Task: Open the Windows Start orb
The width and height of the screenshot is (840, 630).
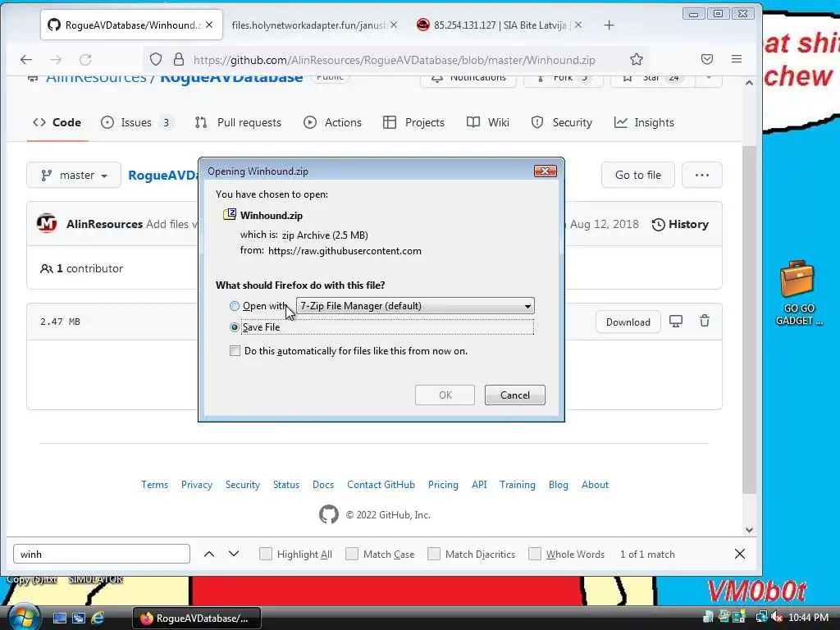Action: 24,617
